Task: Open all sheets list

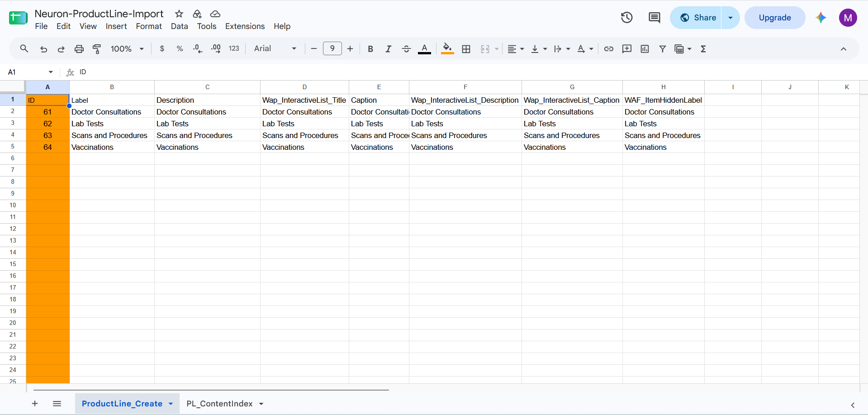Action: pyautogui.click(x=57, y=404)
